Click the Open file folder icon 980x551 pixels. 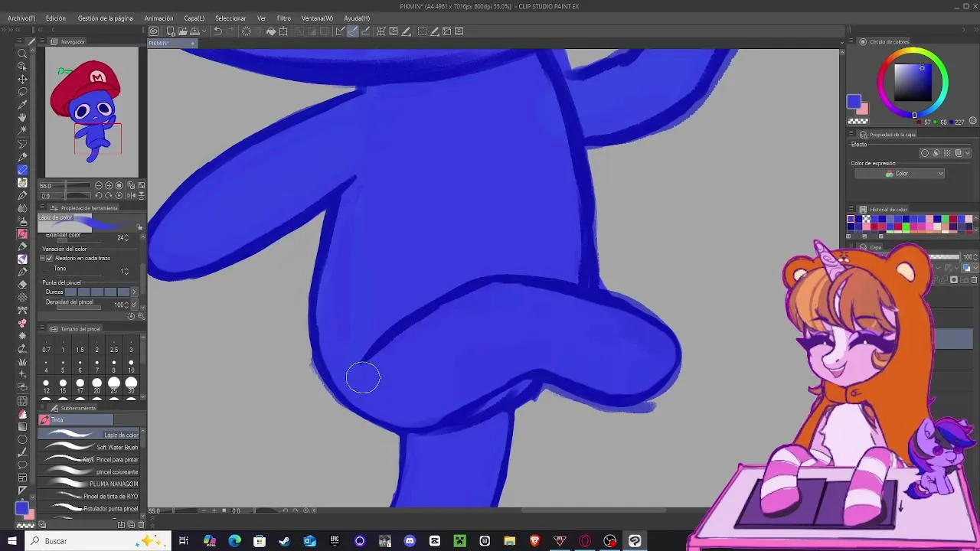pos(182,31)
